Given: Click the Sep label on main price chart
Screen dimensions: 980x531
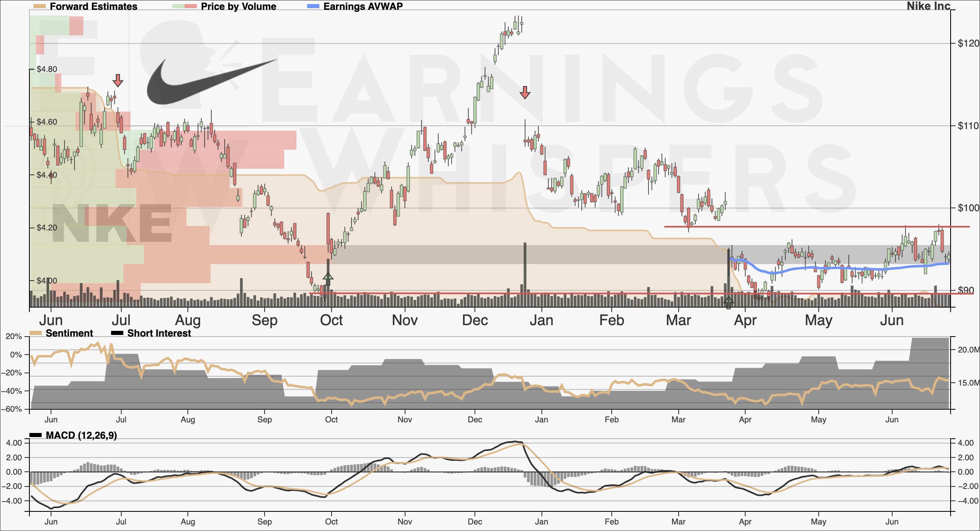Looking at the screenshot, I should tap(265, 320).
